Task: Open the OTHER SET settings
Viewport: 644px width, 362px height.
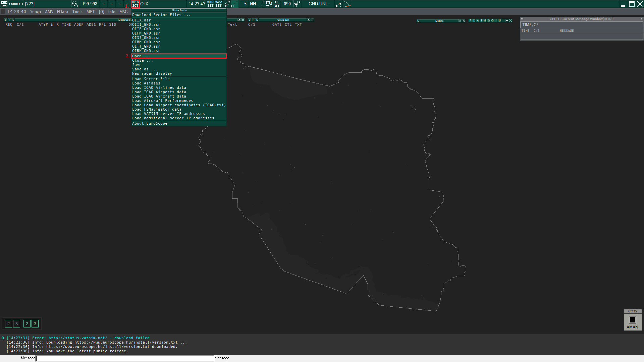Action: tap(211, 4)
